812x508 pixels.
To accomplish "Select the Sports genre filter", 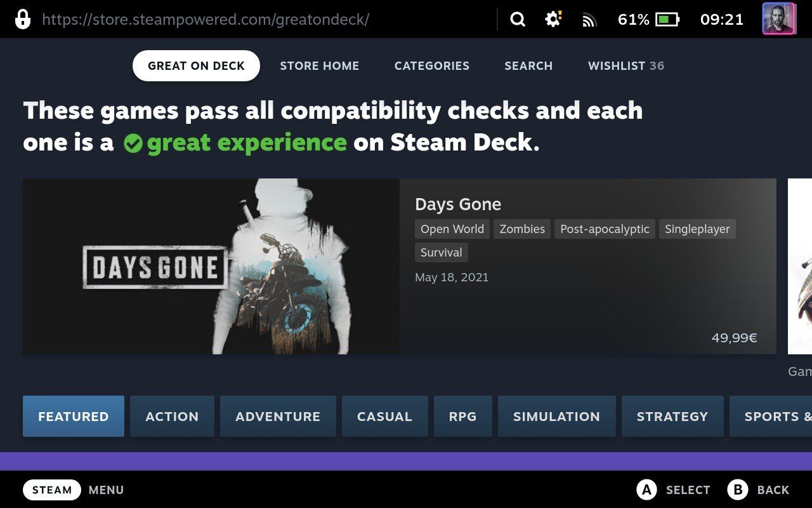I will point(771,417).
